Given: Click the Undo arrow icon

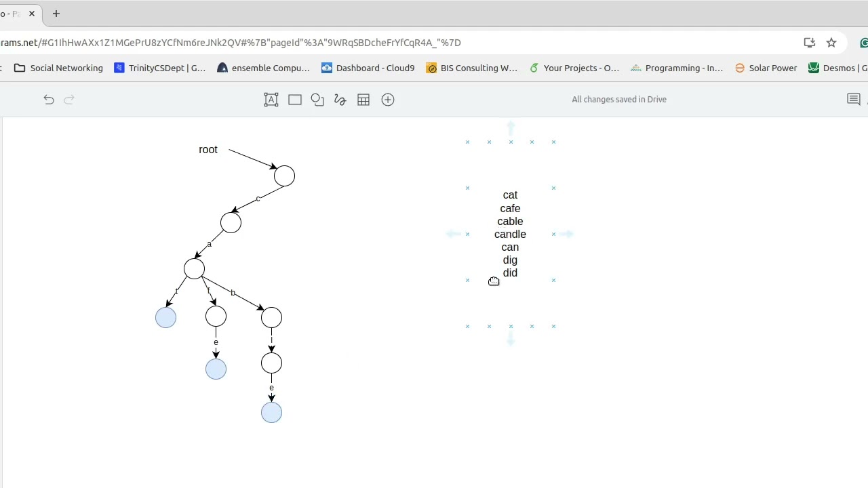Looking at the screenshot, I should (49, 100).
